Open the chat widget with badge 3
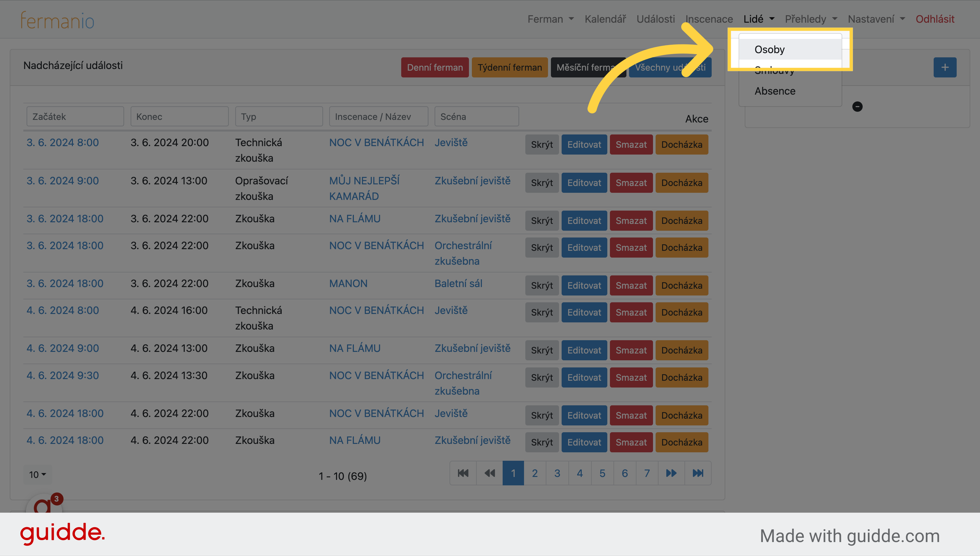 [44, 503]
